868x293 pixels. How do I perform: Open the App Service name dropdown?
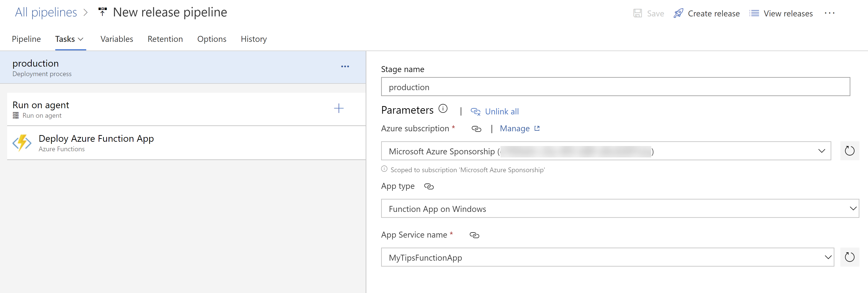(x=828, y=257)
